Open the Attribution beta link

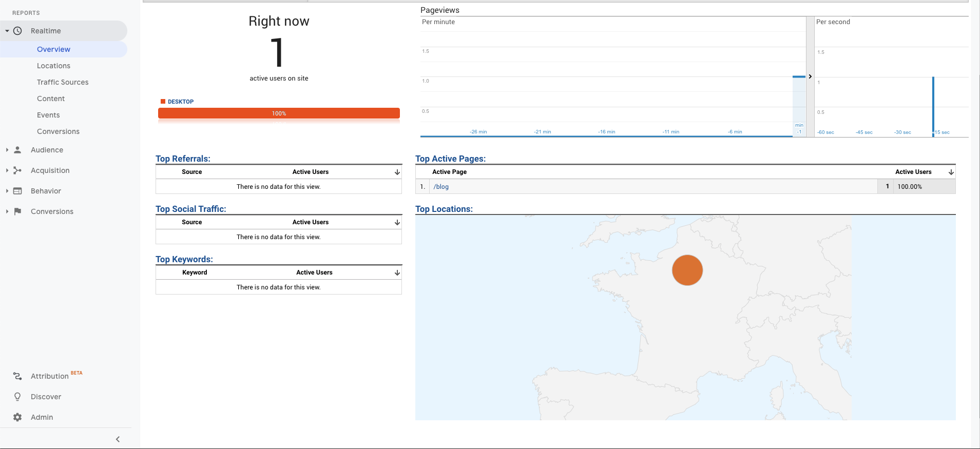click(50, 376)
